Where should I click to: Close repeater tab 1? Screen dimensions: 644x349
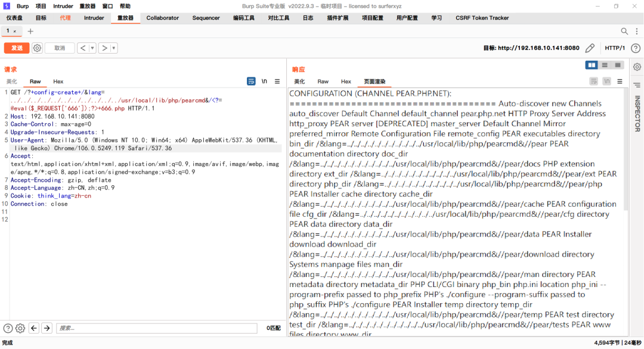15,31
